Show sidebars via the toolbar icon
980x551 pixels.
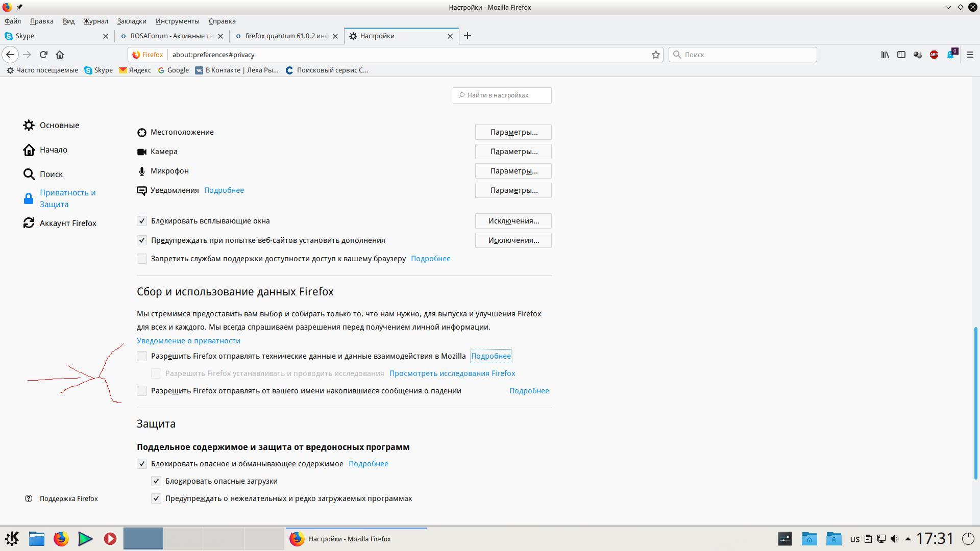tap(901, 55)
